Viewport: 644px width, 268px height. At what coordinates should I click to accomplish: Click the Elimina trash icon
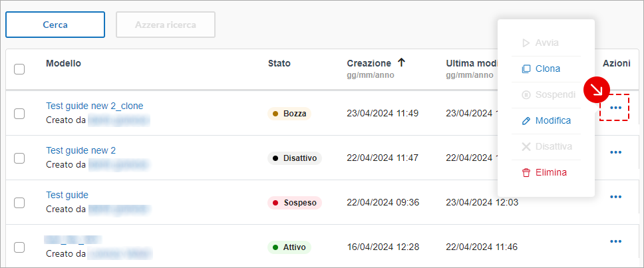click(x=526, y=172)
